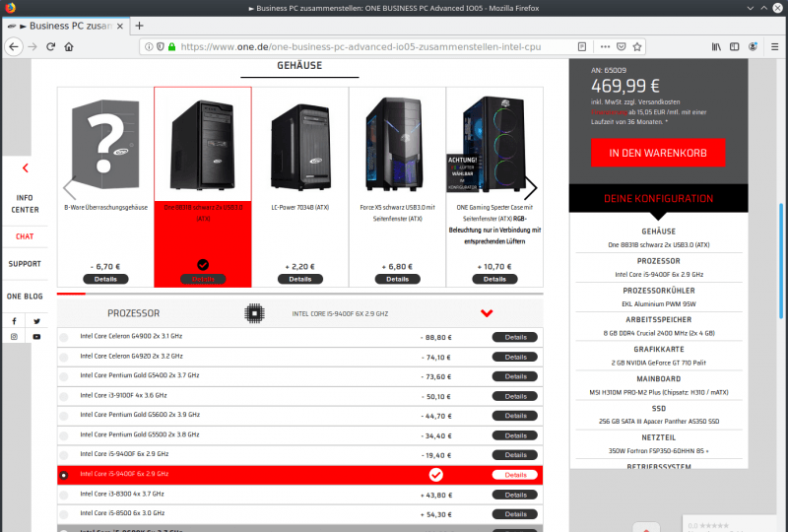Click the 469,99 € total price

point(624,86)
